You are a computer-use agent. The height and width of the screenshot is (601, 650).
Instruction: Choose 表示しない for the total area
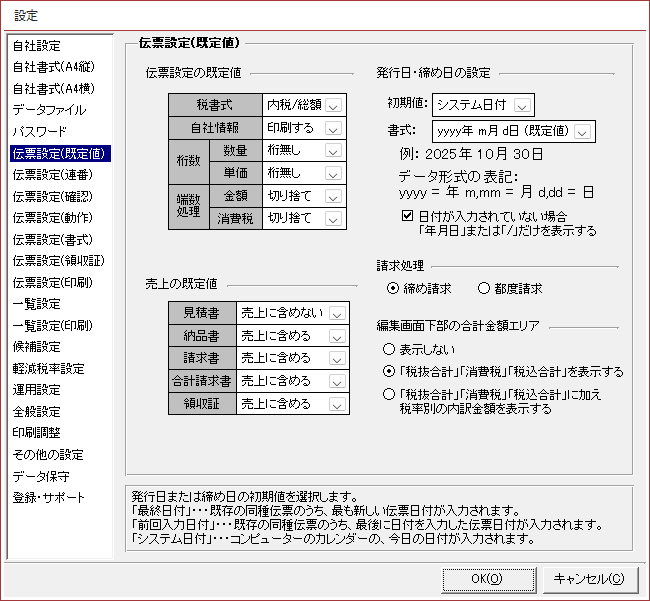[x=388, y=350]
